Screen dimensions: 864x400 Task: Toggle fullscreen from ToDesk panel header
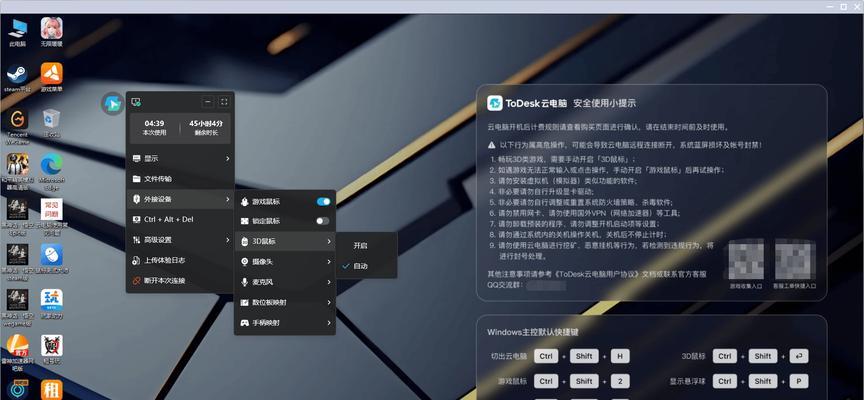pos(224,102)
